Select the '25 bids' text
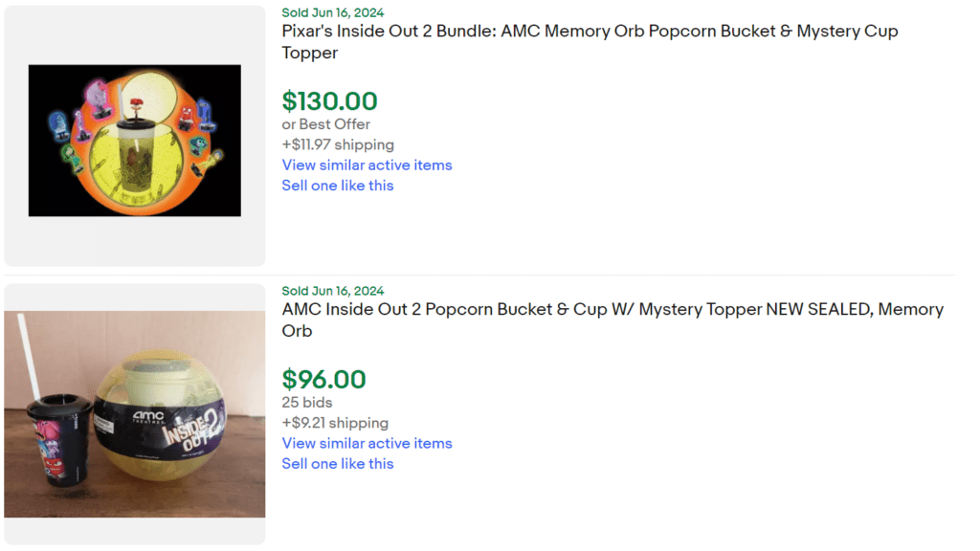 point(306,402)
